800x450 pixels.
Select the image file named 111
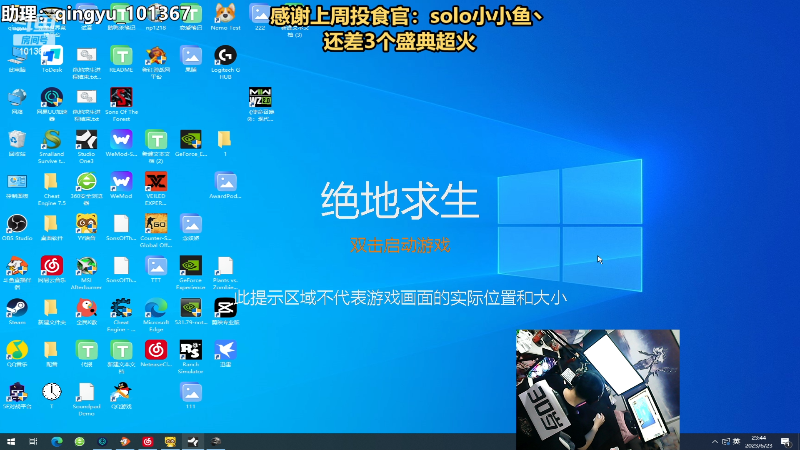click(x=190, y=396)
